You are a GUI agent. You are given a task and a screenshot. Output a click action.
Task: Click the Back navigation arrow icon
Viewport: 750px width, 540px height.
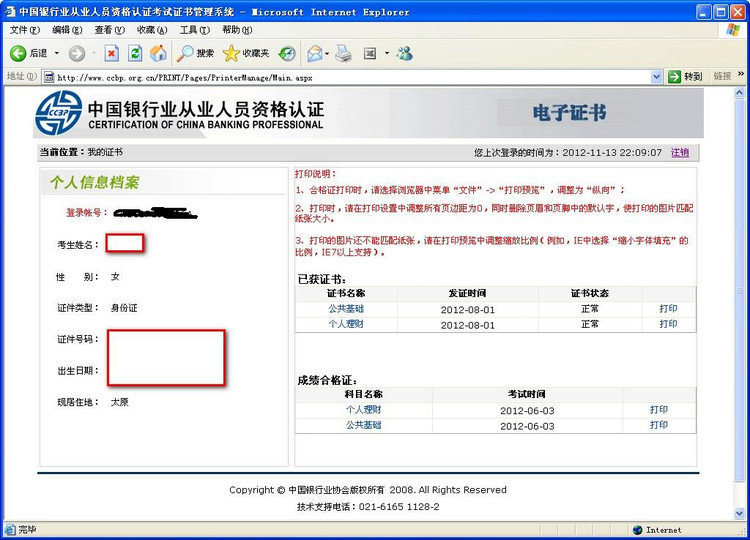pyautogui.click(x=19, y=53)
